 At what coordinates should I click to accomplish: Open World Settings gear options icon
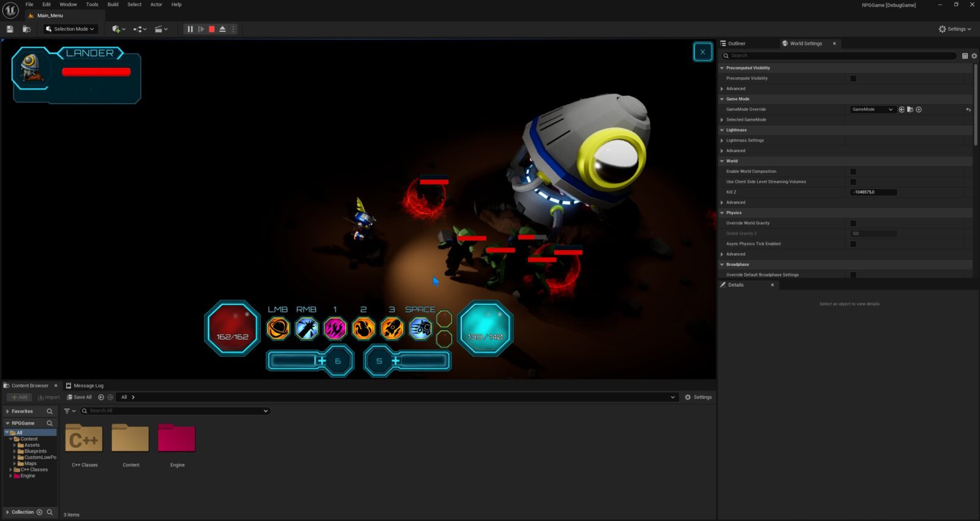point(974,56)
